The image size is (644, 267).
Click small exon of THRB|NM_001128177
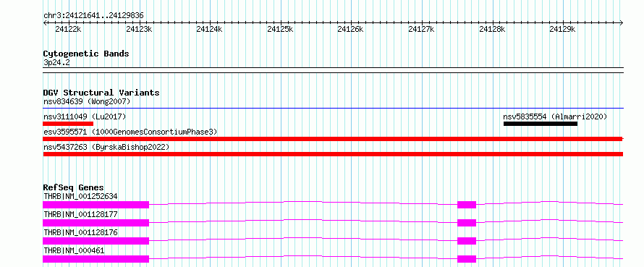[467, 223]
